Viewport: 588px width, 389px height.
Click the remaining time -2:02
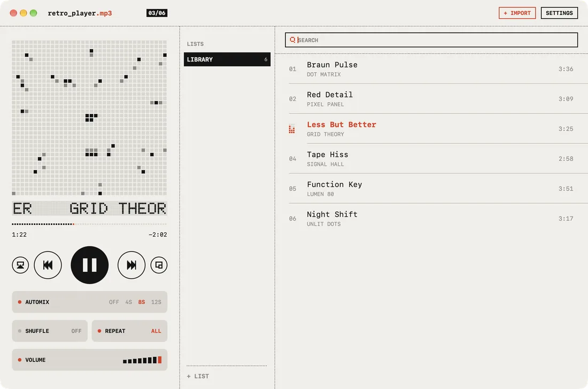158,234
